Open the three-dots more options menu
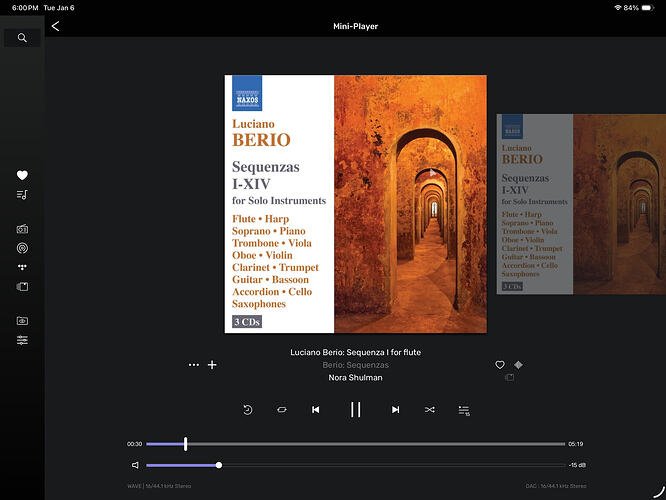Image resolution: width=666 pixels, height=500 pixels. tap(194, 364)
